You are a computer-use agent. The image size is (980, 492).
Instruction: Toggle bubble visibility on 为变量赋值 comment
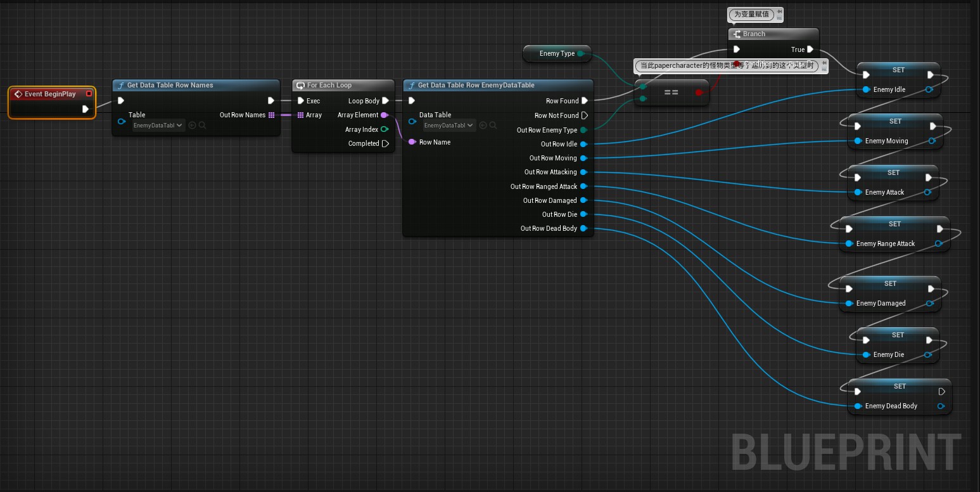[779, 17]
